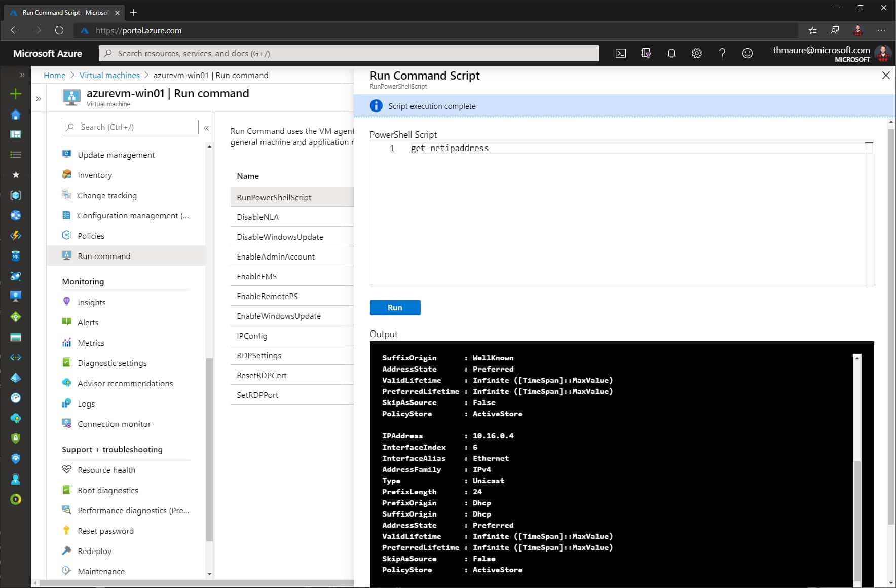
Task: Click the info icon on the execution banner
Action: coord(376,105)
